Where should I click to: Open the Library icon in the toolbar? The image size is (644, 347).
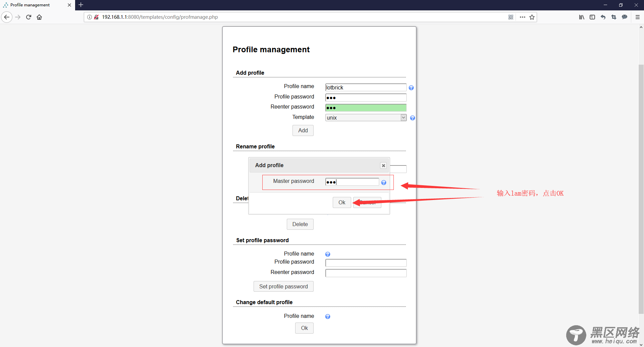click(582, 17)
